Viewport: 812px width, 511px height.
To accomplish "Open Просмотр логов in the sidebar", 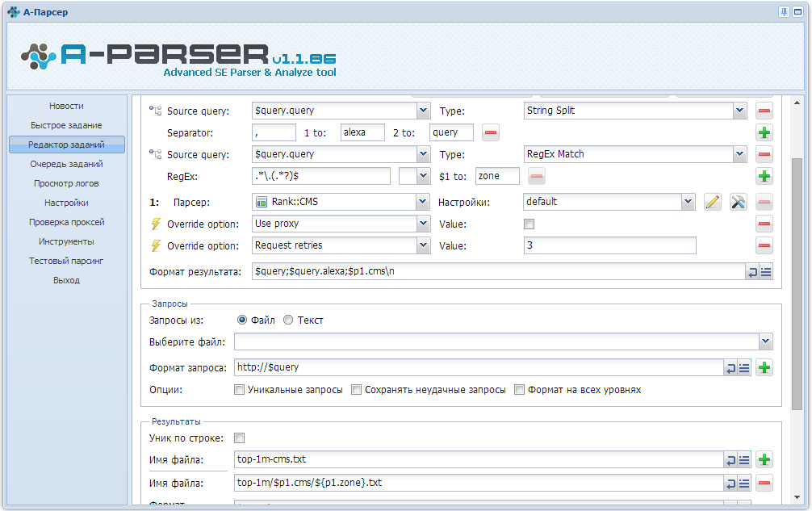I will (66, 183).
